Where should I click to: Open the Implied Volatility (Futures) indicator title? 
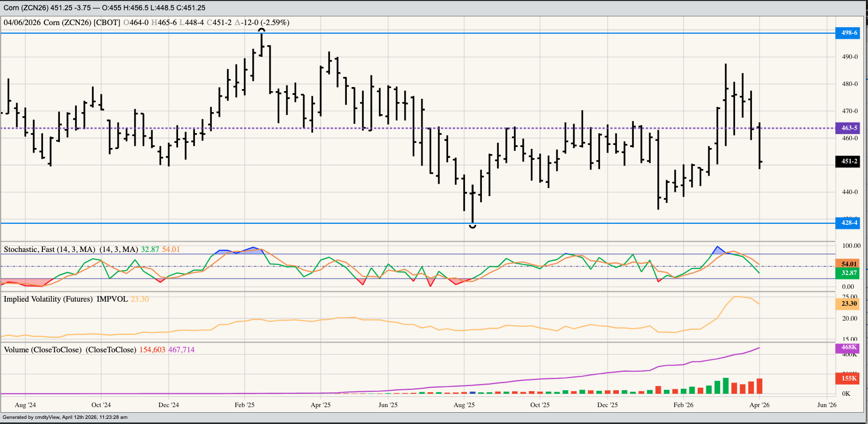point(65,299)
